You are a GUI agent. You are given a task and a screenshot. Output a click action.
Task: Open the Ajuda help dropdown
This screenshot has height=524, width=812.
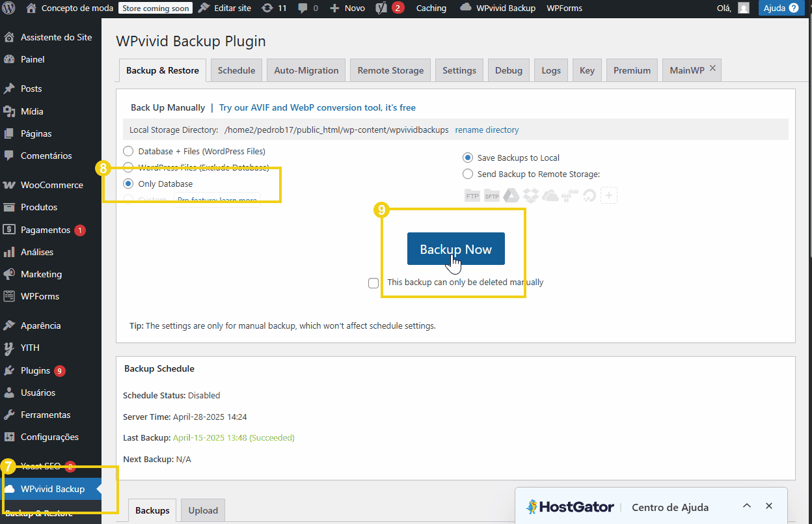[781, 8]
